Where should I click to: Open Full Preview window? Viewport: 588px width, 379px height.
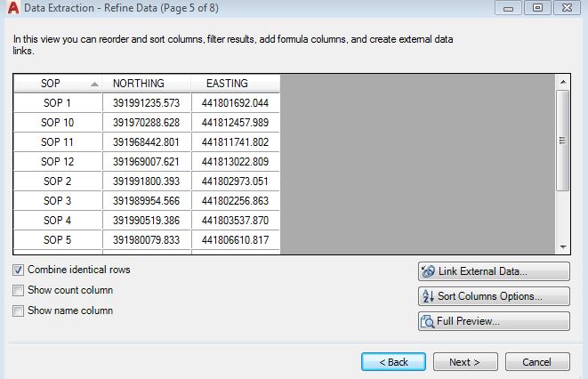(x=494, y=321)
